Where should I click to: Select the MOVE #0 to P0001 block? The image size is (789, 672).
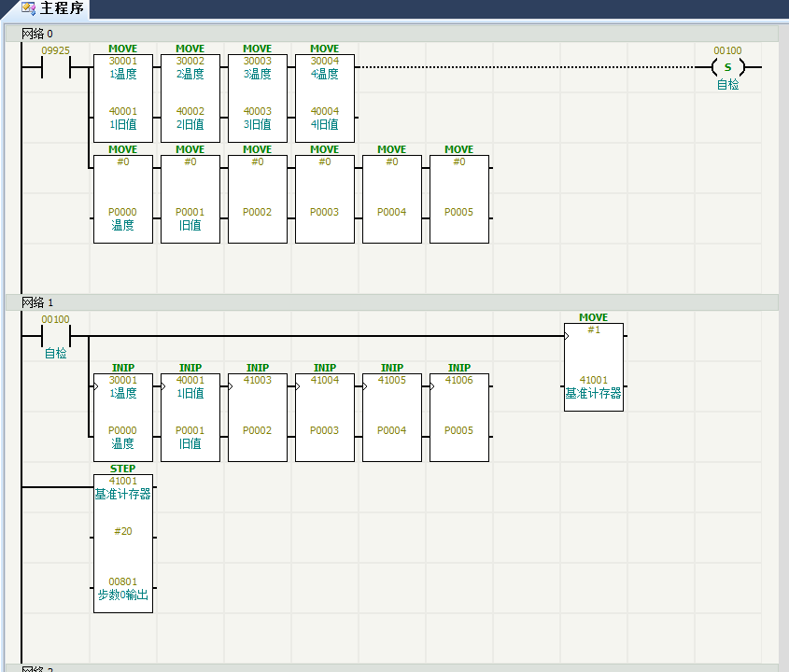point(190,199)
